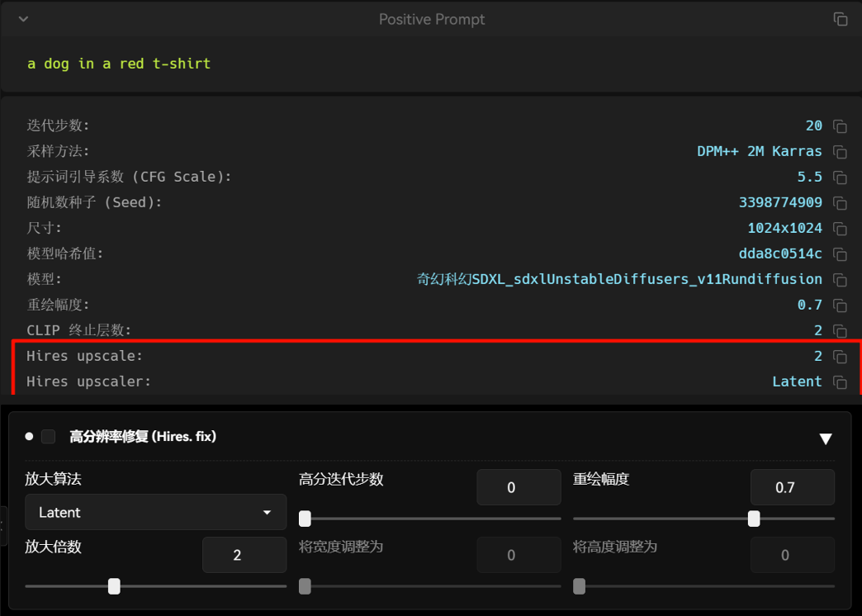Image resolution: width=862 pixels, height=616 pixels.
Task: Click the 高分迭代步数 slider handle
Action: pos(305,519)
